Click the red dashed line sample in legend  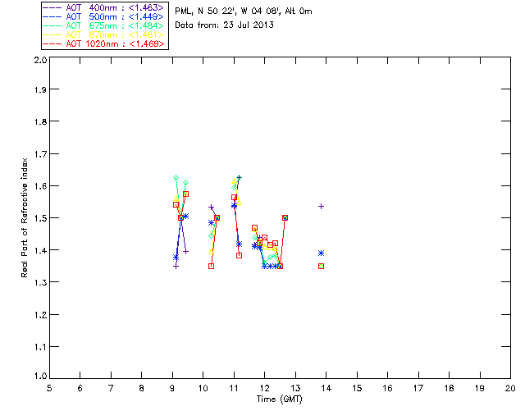tap(52, 43)
